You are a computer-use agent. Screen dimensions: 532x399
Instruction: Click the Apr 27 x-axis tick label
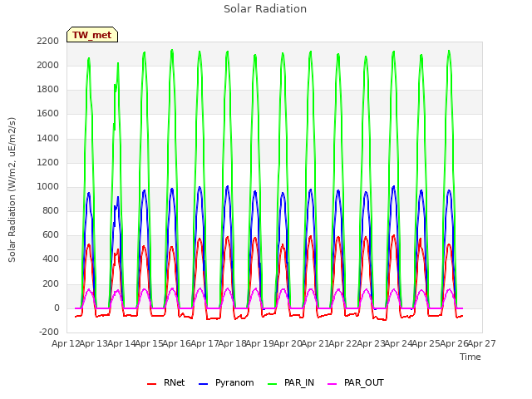tap(482, 343)
